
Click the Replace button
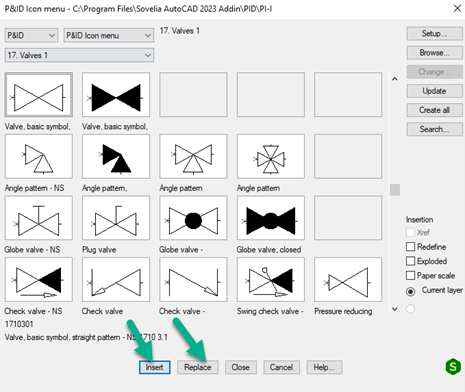click(x=198, y=367)
